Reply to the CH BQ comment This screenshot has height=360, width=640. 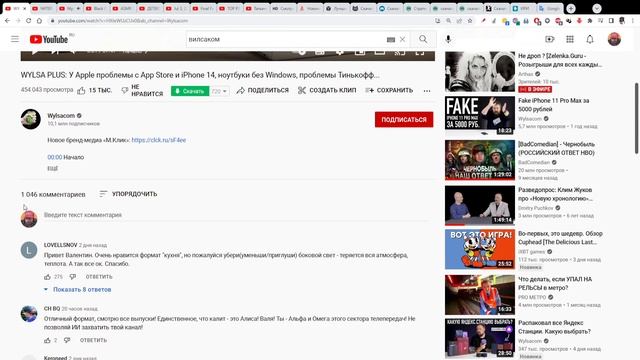pyautogui.click(x=93, y=340)
